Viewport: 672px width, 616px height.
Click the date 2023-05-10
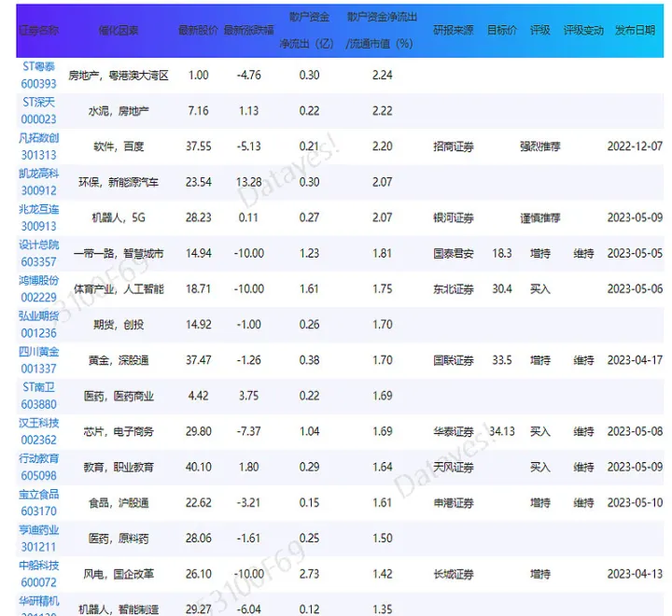[x=635, y=502]
